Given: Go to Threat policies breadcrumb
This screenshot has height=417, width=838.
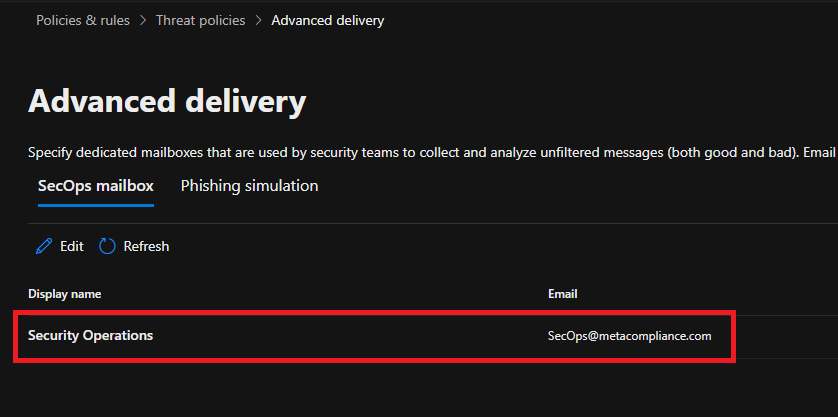Looking at the screenshot, I should tap(200, 21).
